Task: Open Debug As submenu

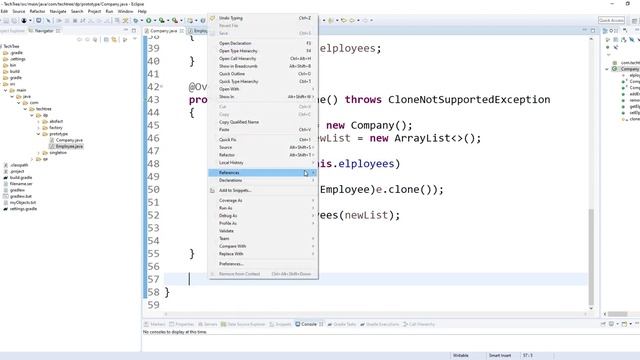Action: (x=263, y=216)
